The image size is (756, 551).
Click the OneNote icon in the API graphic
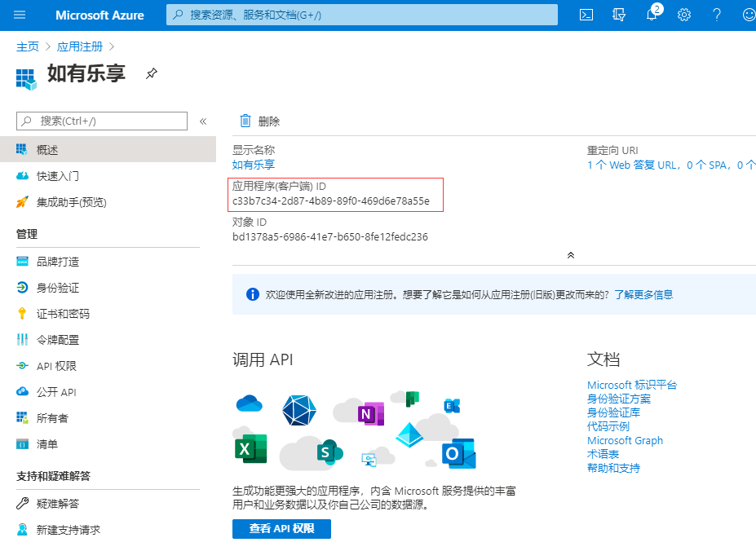pos(371,414)
